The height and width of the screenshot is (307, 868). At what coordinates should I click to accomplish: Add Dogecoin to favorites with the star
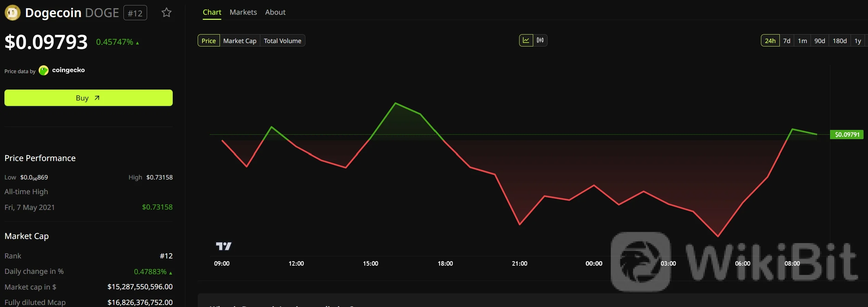tap(167, 13)
